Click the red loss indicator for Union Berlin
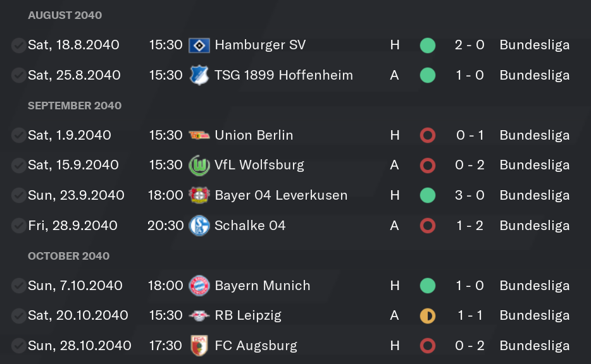591x364 pixels. (x=428, y=135)
